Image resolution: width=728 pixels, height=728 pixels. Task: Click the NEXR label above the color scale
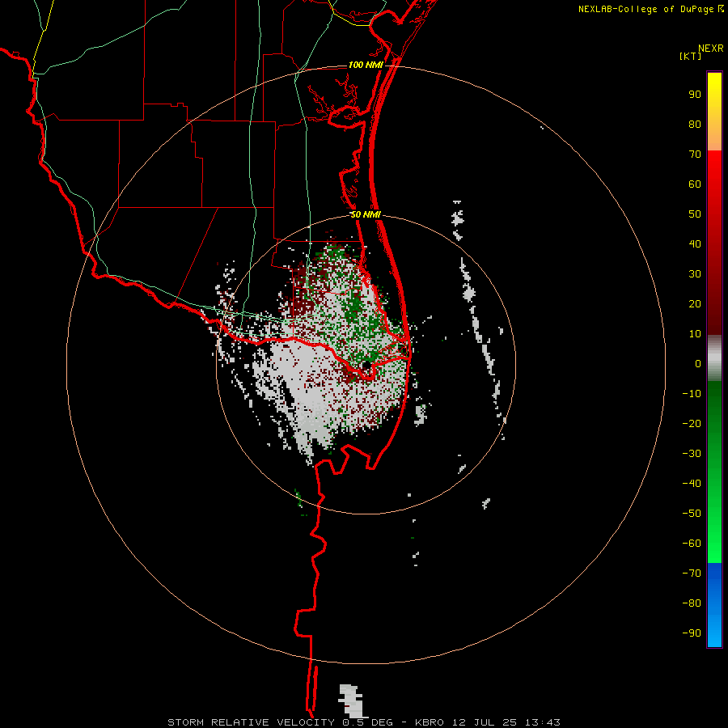coord(711,48)
